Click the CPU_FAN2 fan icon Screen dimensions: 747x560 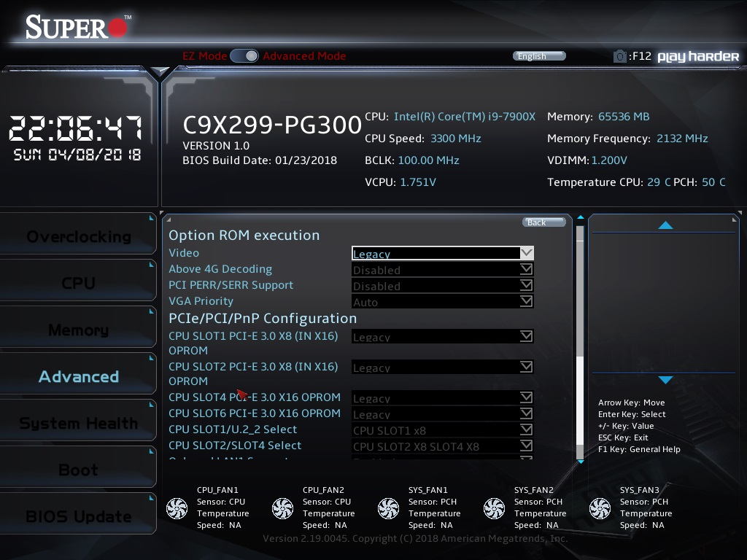(x=283, y=508)
